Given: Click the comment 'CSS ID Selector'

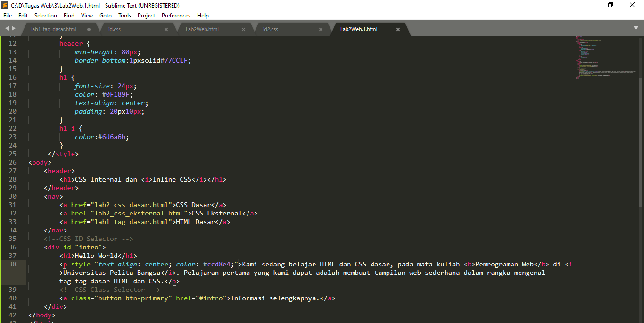Looking at the screenshot, I should click(88, 239).
